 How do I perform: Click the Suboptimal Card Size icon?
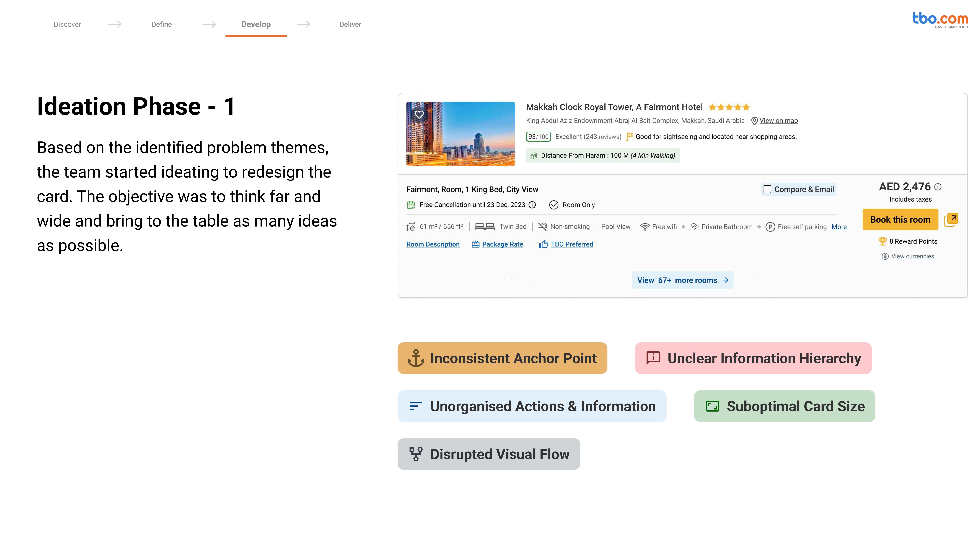click(712, 406)
